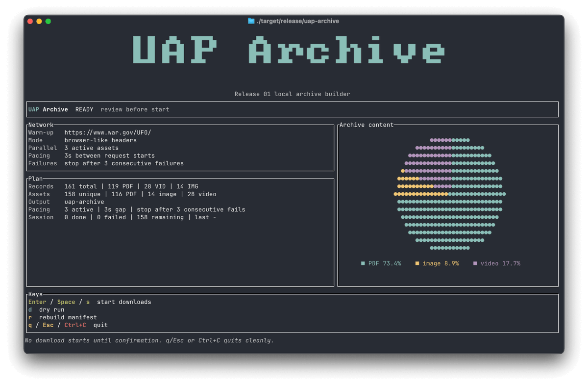588x385 pixels.
Task: Click the READY status label
Action: [x=84, y=109]
